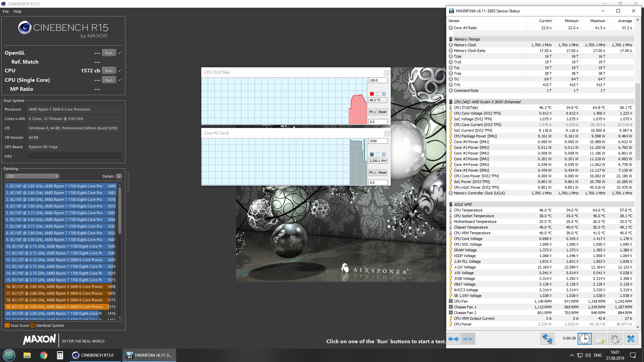Screen dimensions: 644x362
Task: Click the red color swatch in CPU Tctl/Tdie graph
Action: click(x=372, y=94)
